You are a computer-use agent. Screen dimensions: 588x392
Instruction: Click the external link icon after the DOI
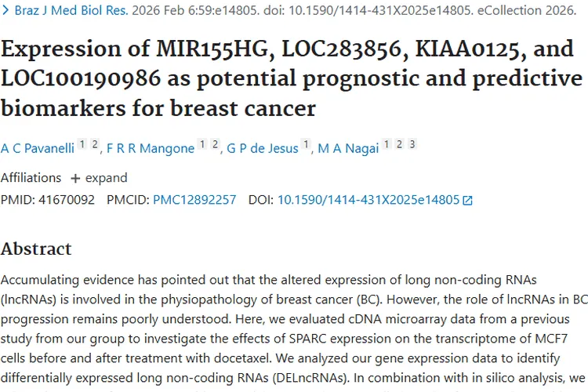(x=468, y=201)
